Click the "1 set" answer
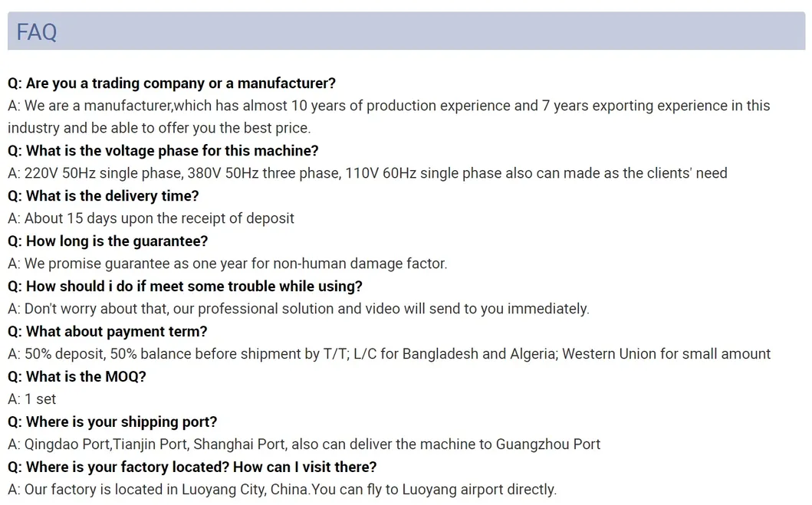 point(31,399)
